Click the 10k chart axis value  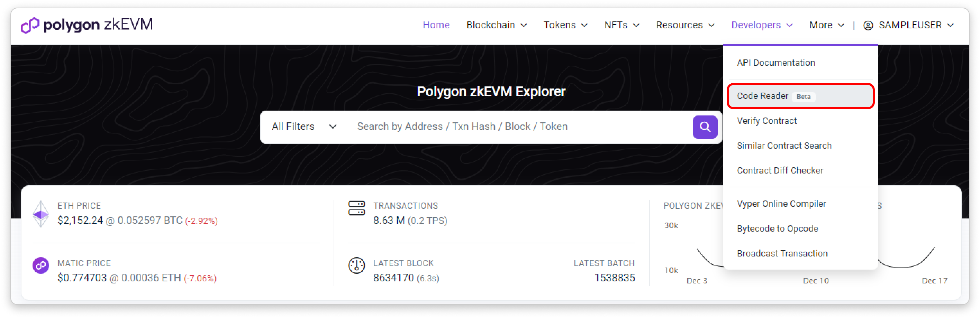coord(671,271)
